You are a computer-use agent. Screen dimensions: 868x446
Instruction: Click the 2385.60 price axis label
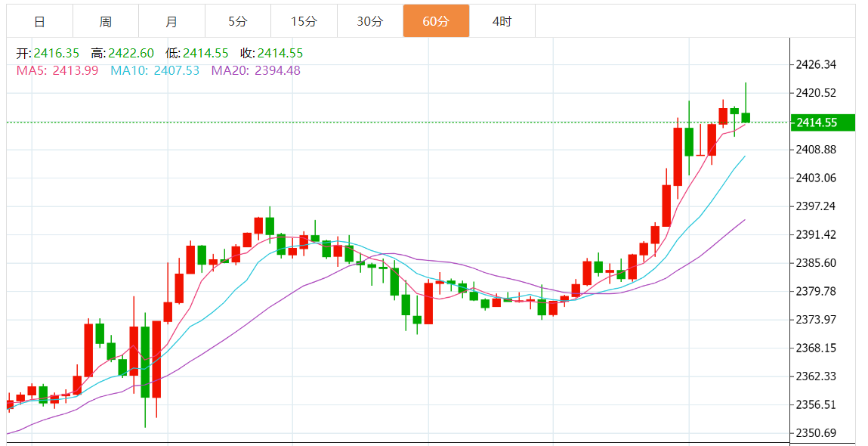click(x=816, y=262)
